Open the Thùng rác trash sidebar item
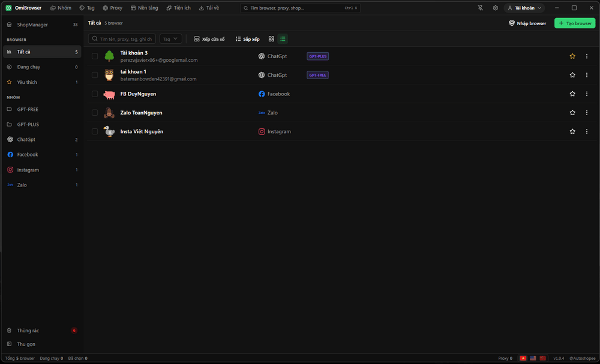600x364 pixels. point(43,330)
